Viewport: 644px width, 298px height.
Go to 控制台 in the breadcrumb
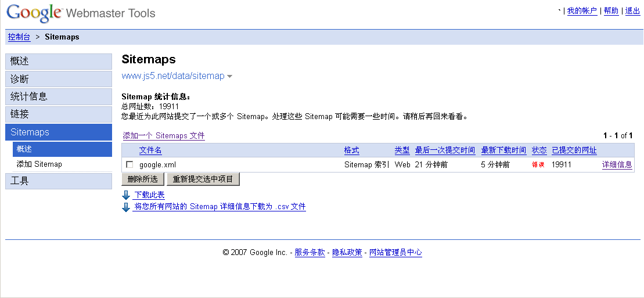coord(19,37)
